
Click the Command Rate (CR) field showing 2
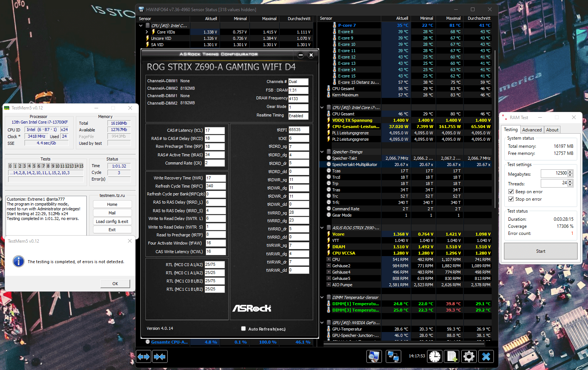pyautogui.click(x=215, y=163)
